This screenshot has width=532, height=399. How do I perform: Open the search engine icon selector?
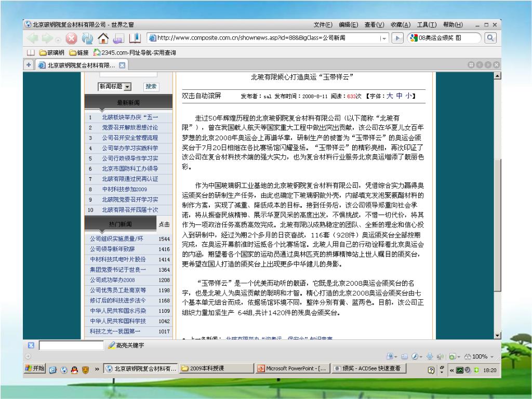pyautogui.click(x=413, y=37)
